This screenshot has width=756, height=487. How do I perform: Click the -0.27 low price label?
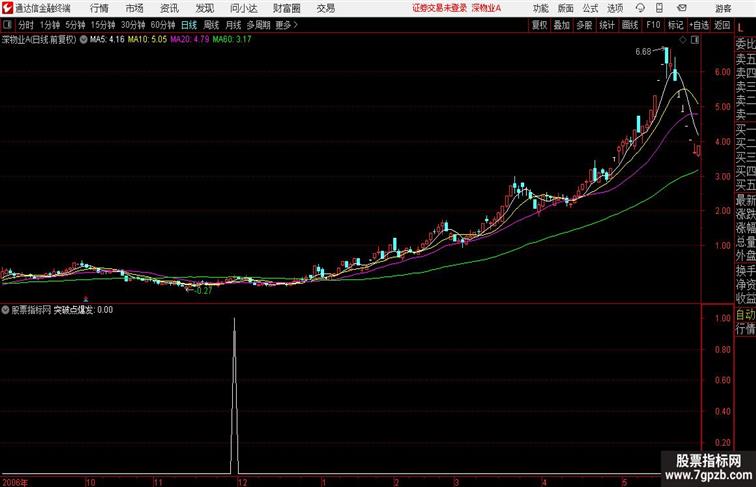[x=203, y=291]
